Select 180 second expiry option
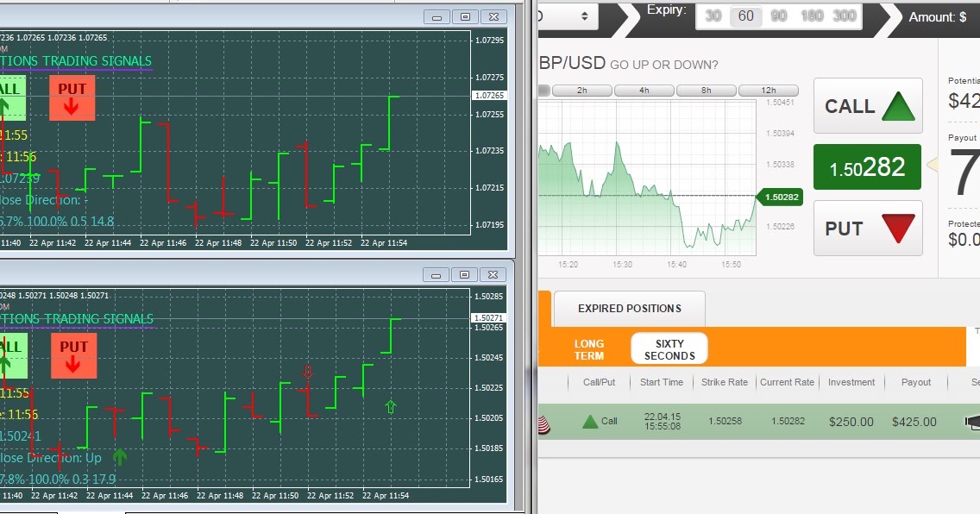The image size is (980, 514). click(x=812, y=16)
